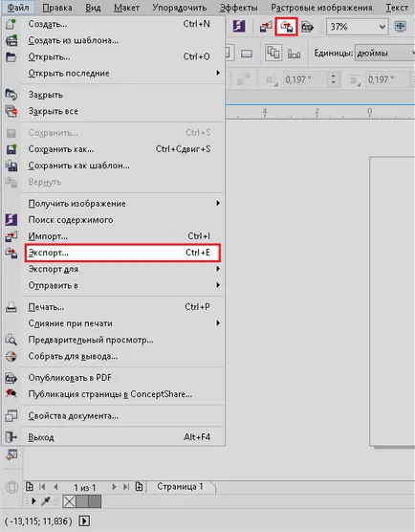Select the landscape orientation button

tap(247, 54)
